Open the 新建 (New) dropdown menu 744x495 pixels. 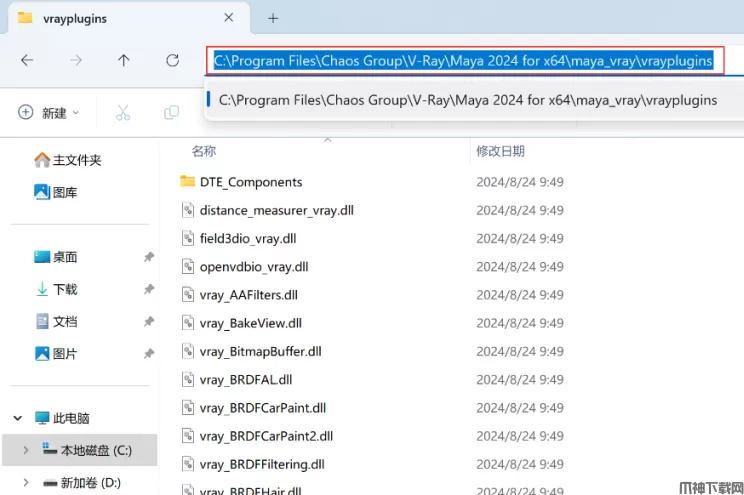tap(49, 113)
